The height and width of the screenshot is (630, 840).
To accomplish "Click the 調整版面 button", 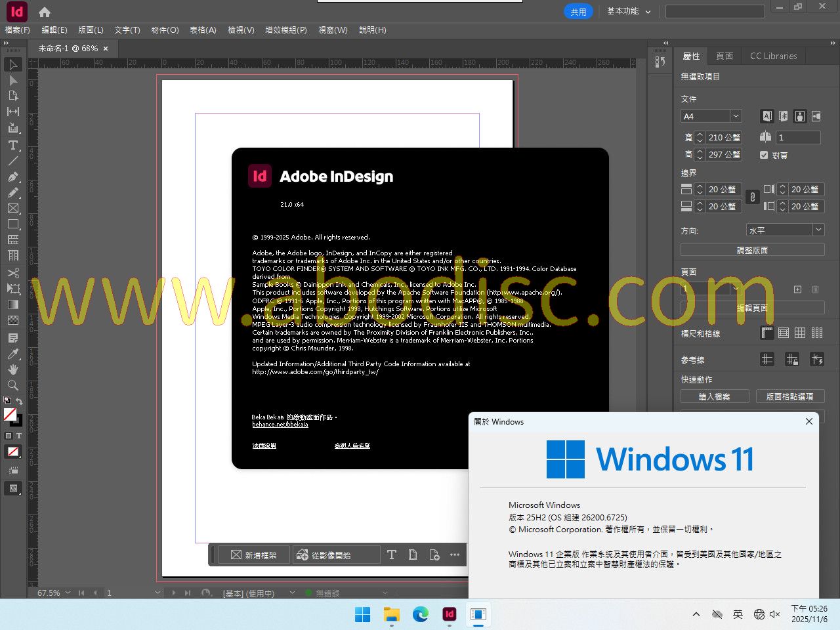I will [x=752, y=250].
